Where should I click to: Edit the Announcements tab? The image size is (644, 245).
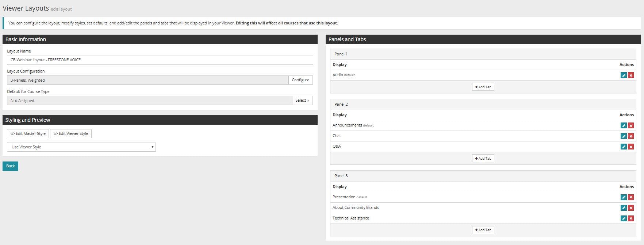tap(624, 125)
